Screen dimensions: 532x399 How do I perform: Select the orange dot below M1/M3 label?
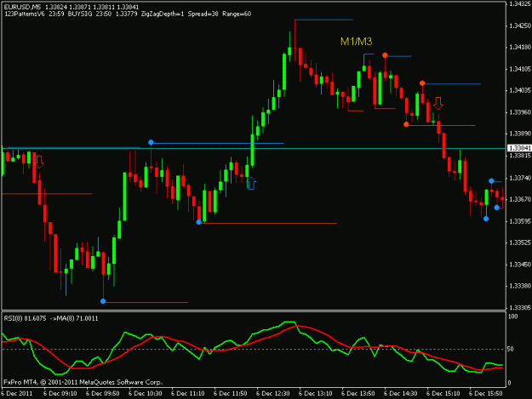(385, 55)
